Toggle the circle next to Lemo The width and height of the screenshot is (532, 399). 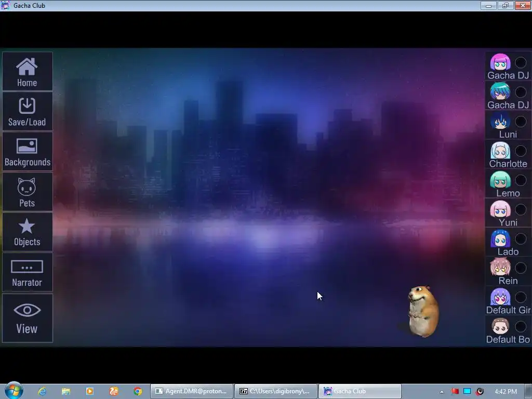coord(521,180)
